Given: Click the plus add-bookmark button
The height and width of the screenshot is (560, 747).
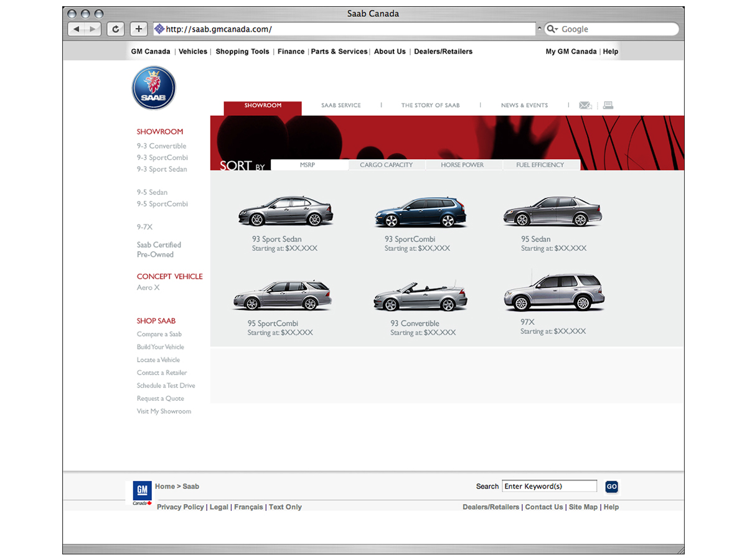Looking at the screenshot, I should (139, 29).
